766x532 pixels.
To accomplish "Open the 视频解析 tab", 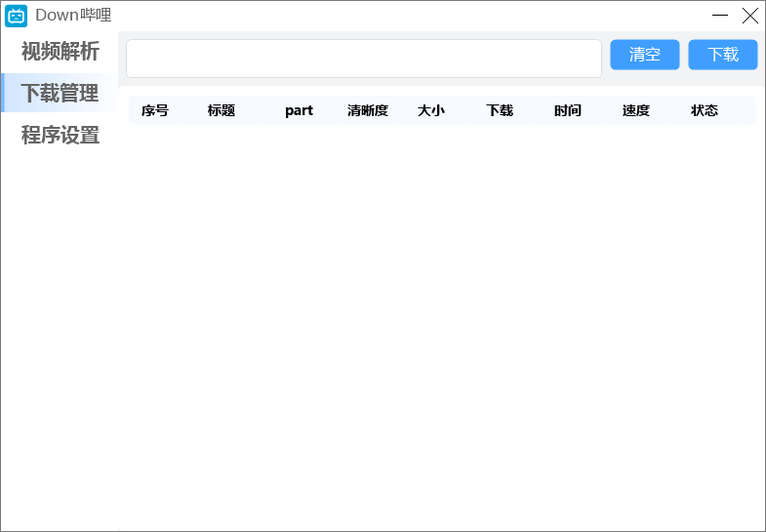I will [x=60, y=52].
